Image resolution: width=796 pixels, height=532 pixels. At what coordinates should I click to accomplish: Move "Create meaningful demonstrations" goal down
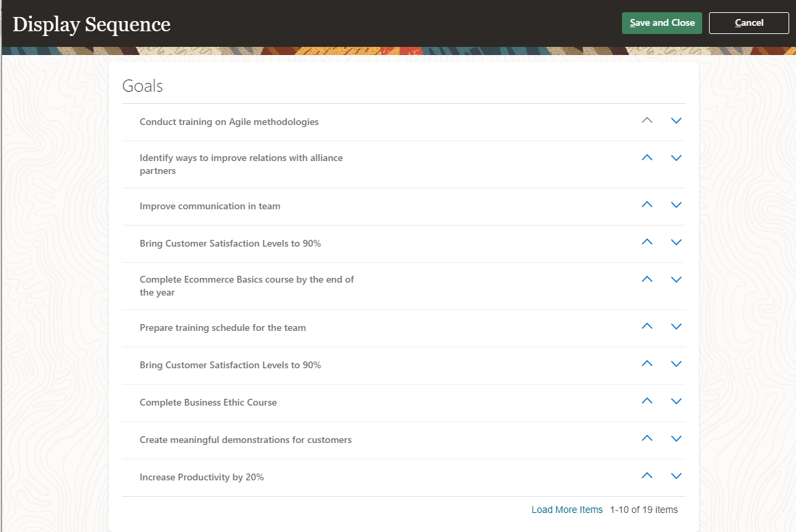pos(676,438)
